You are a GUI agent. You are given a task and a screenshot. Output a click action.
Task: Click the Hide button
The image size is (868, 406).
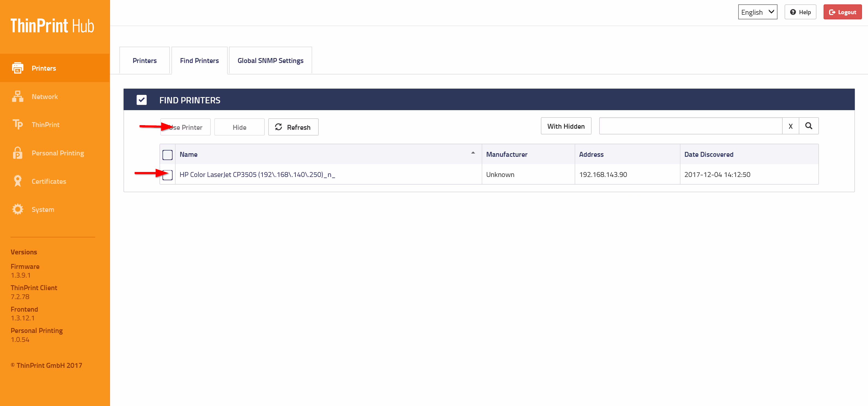(239, 127)
